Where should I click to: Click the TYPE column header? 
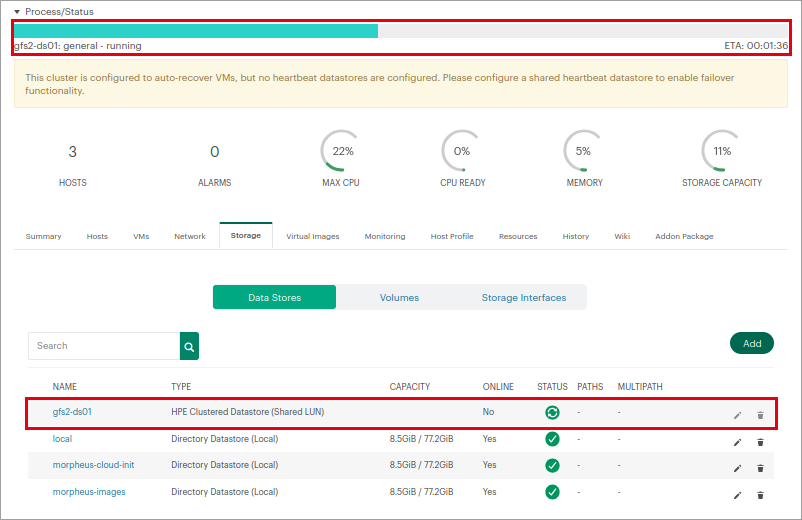point(181,387)
